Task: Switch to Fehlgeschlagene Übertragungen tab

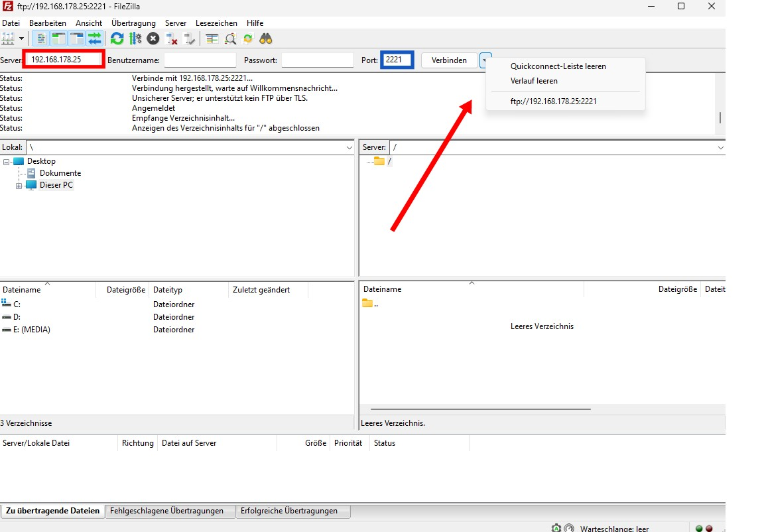Action: coord(171,511)
